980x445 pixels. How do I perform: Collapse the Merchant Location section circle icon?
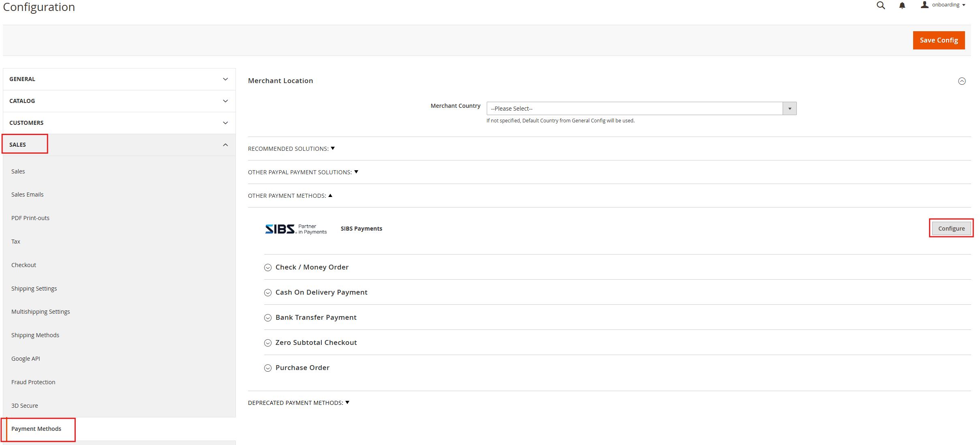click(962, 81)
